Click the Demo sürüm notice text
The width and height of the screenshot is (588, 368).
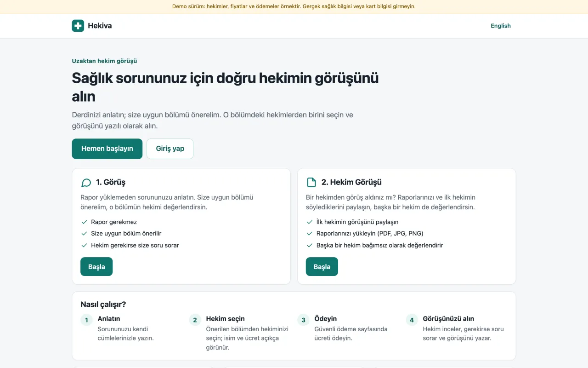click(294, 6)
